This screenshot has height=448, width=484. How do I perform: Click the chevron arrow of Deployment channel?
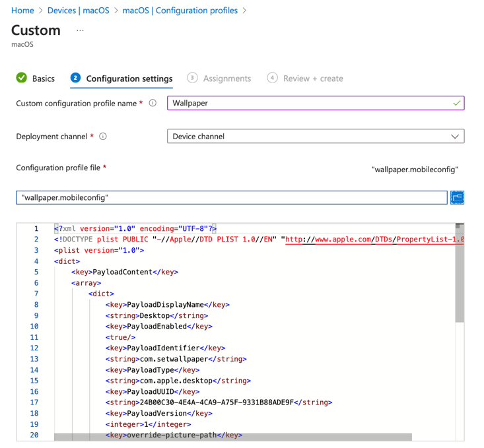455,137
